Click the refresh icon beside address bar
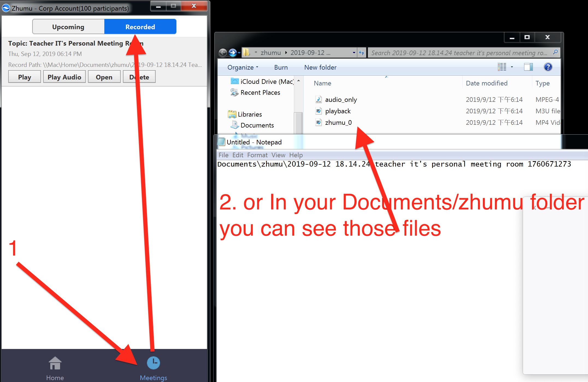 point(361,53)
